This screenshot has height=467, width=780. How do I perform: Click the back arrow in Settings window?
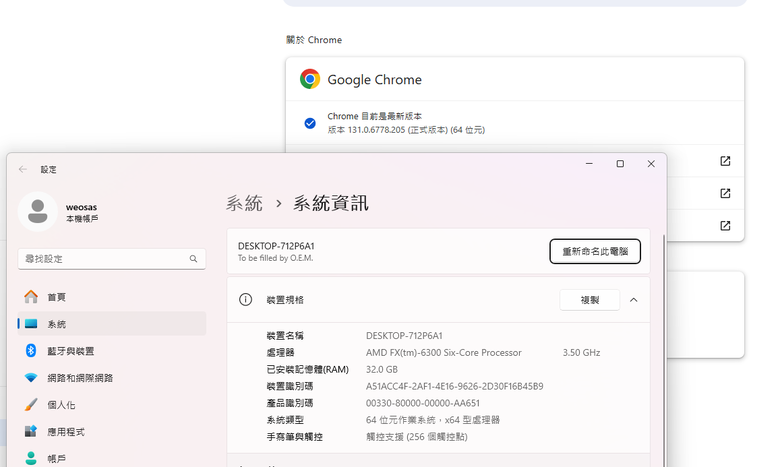pyautogui.click(x=23, y=170)
